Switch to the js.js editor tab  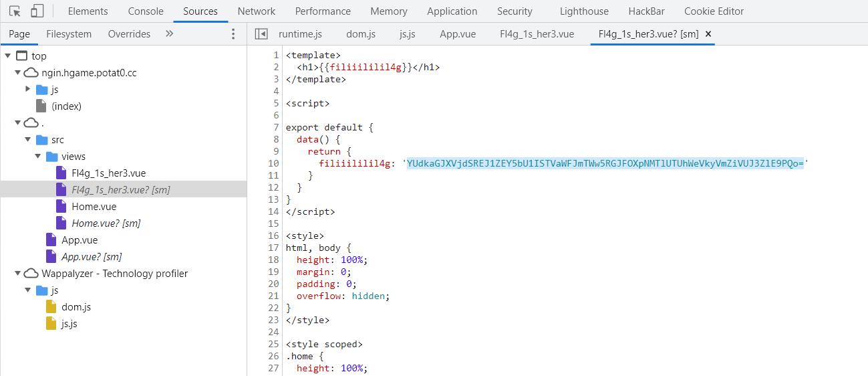pyautogui.click(x=406, y=34)
